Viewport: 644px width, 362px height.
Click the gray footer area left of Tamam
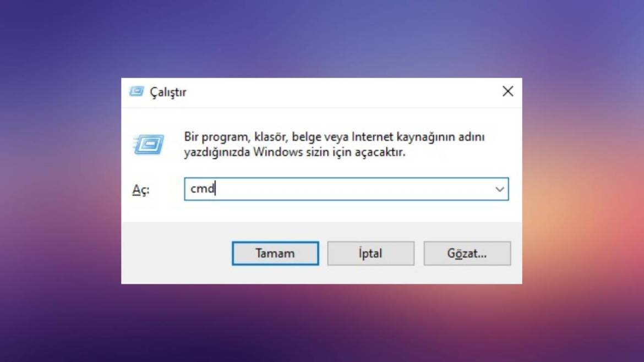177,253
